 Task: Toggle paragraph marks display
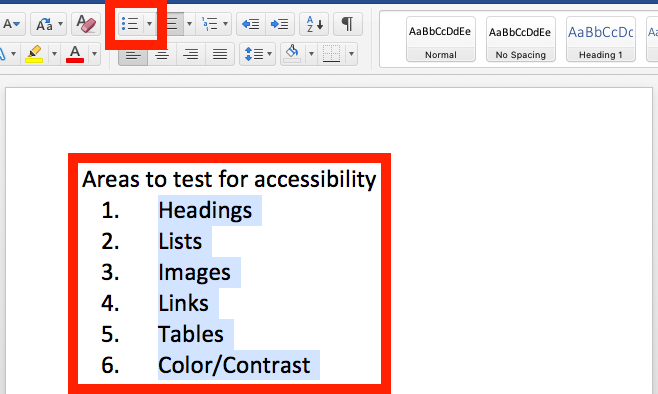click(x=347, y=24)
